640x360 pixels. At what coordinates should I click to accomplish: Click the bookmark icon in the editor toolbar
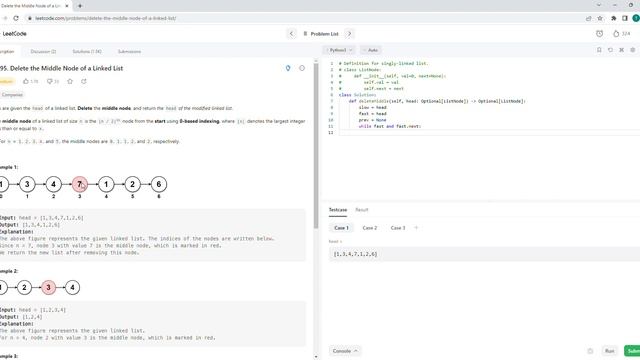(599, 50)
